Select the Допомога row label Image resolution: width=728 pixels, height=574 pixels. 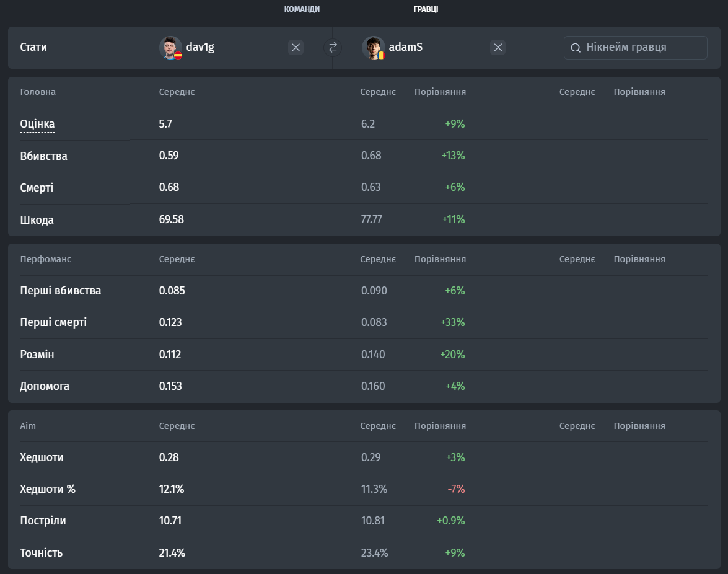tap(45, 386)
